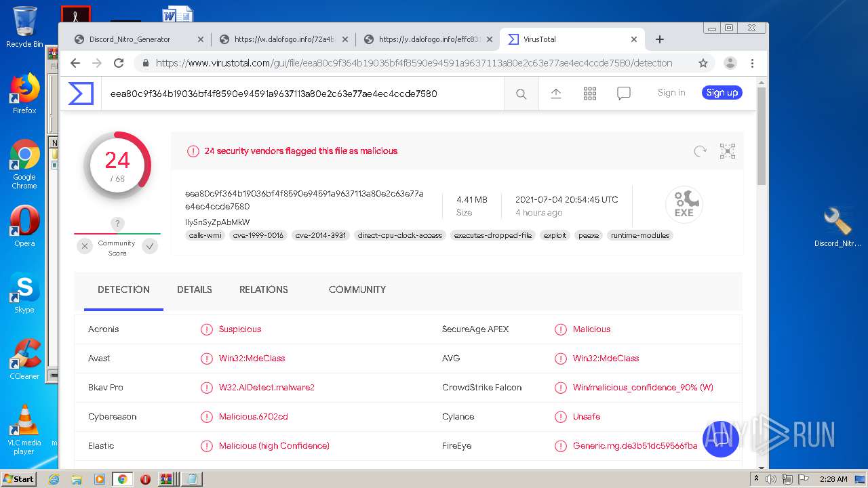
Task: Open Chrome profile avatar icon
Action: 730,63
